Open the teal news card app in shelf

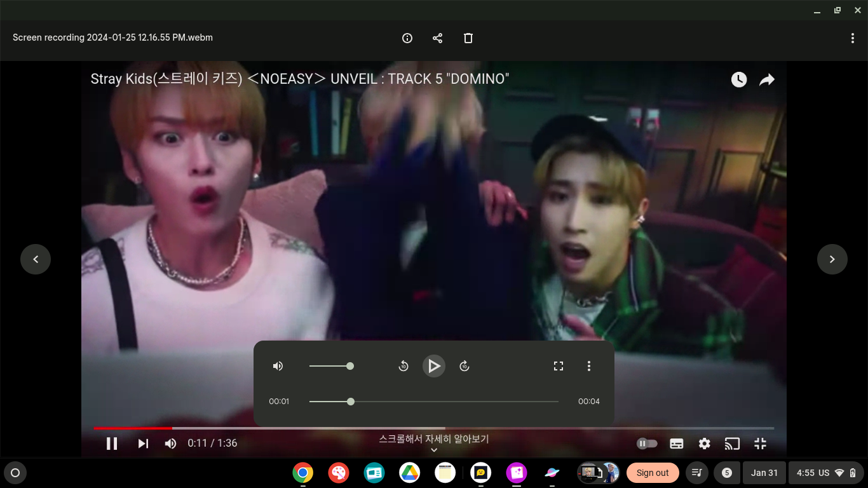click(x=374, y=473)
